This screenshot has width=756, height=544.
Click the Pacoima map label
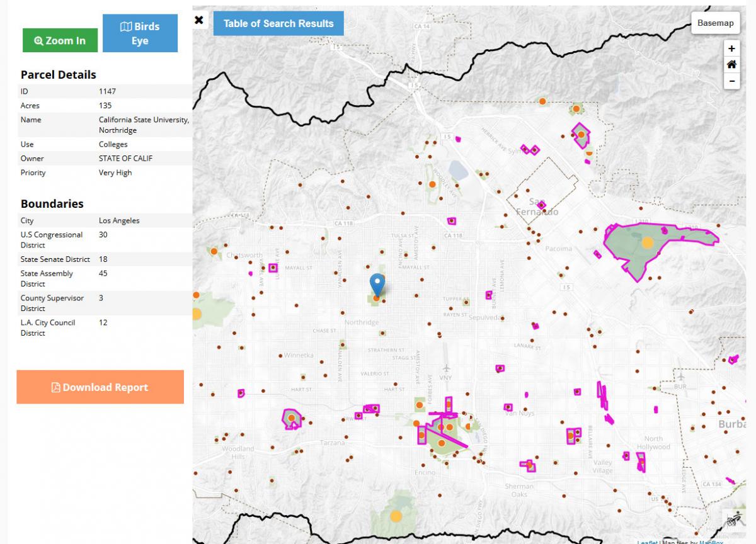click(x=559, y=249)
